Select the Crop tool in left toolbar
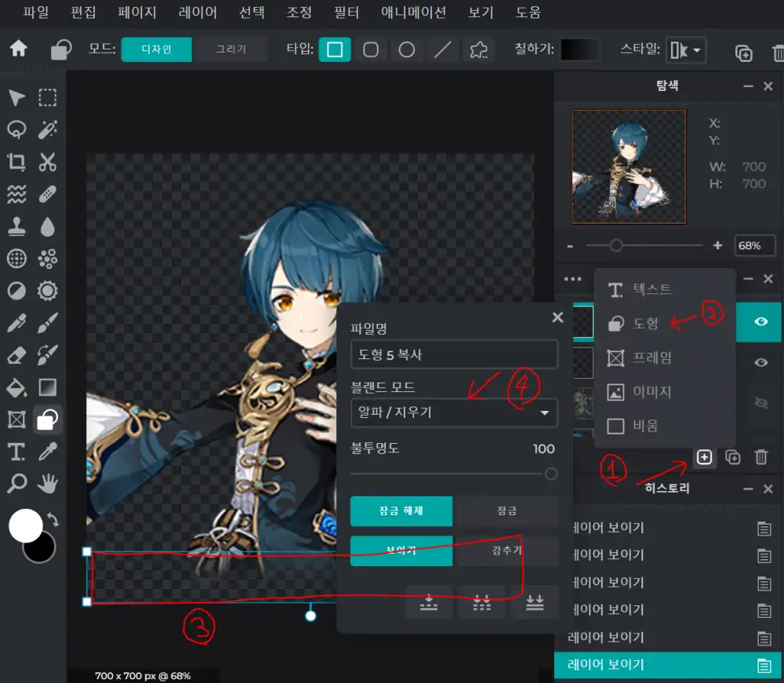This screenshot has height=683, width=784. 16,162
